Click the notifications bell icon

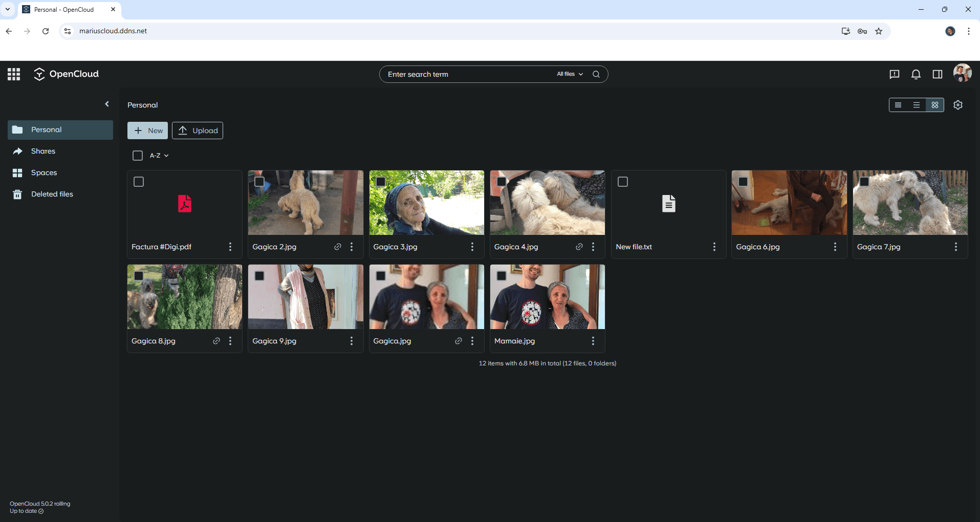tap(916, 74)
